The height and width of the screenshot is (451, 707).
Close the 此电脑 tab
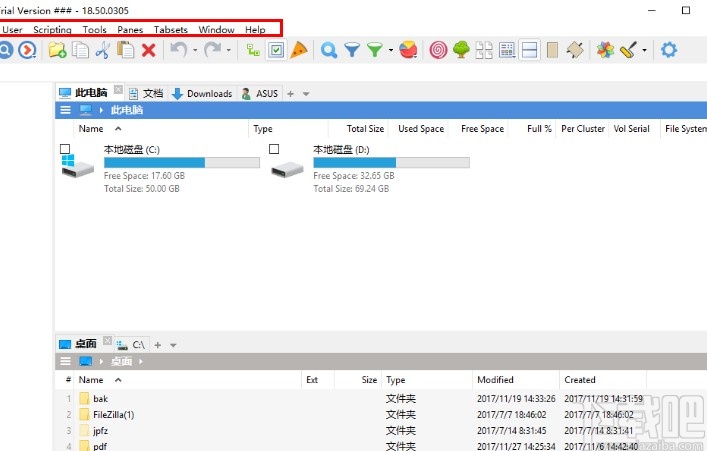pos(118,89)
